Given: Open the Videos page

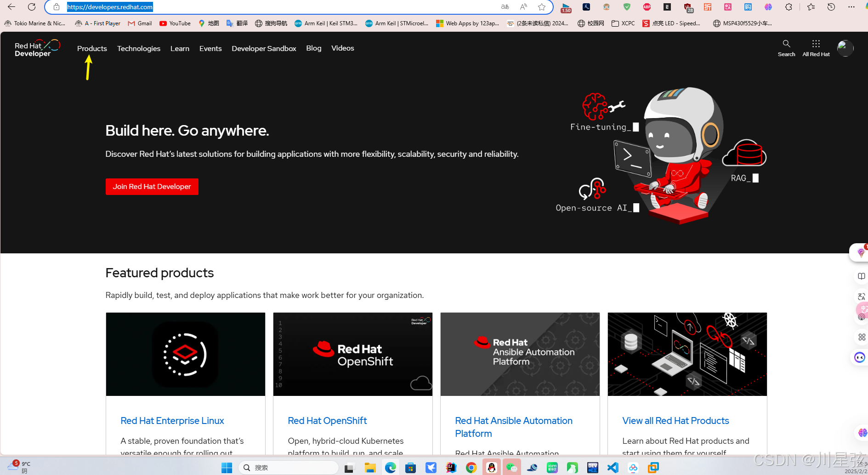Looking at the screenshot, I should pyautogui.click(x=343, y=48).
